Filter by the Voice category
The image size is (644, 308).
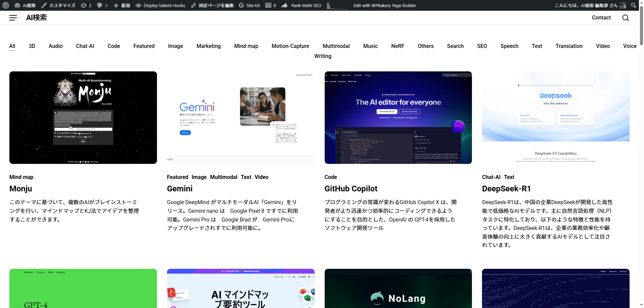point(630,46)
